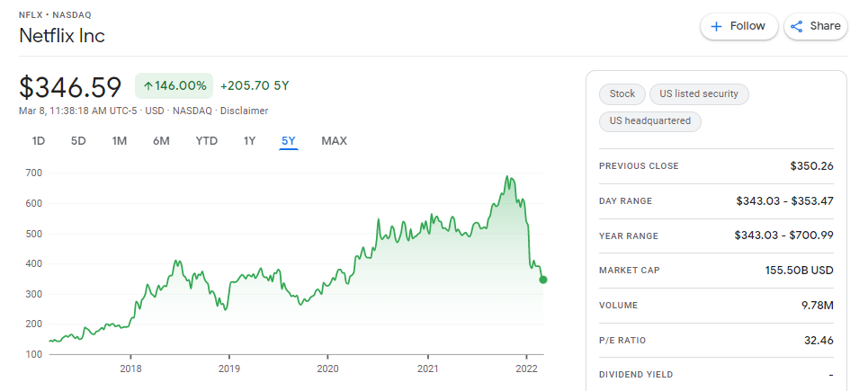Click the Stock category chip
The image size is (868, 391).
(622, 94)
